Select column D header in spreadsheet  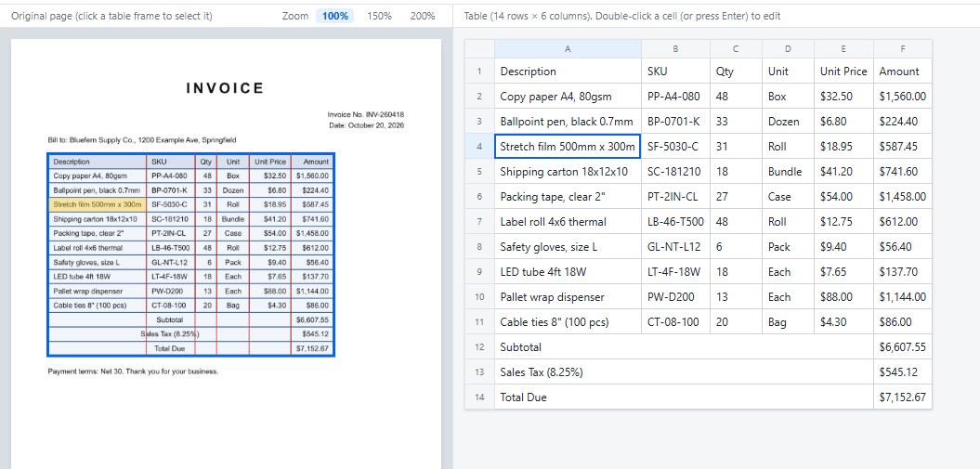(x=788, y=48)
